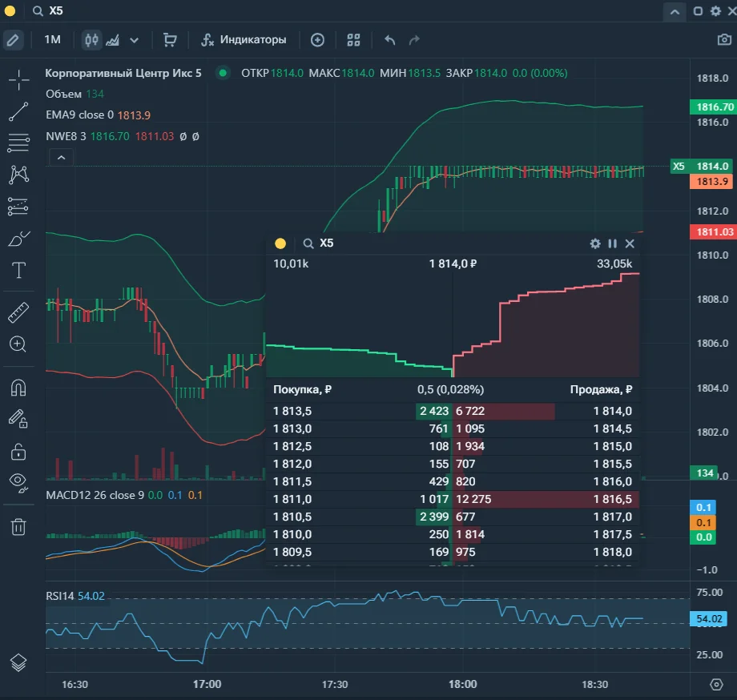737x700 pixels.
Task: Select the crosshair cursor tool
Action: coord(18,80)
